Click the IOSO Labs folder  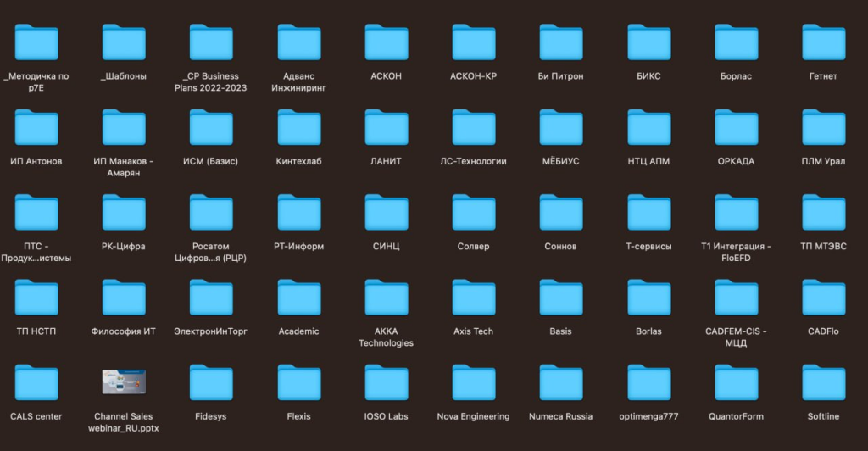click(387, 383)
